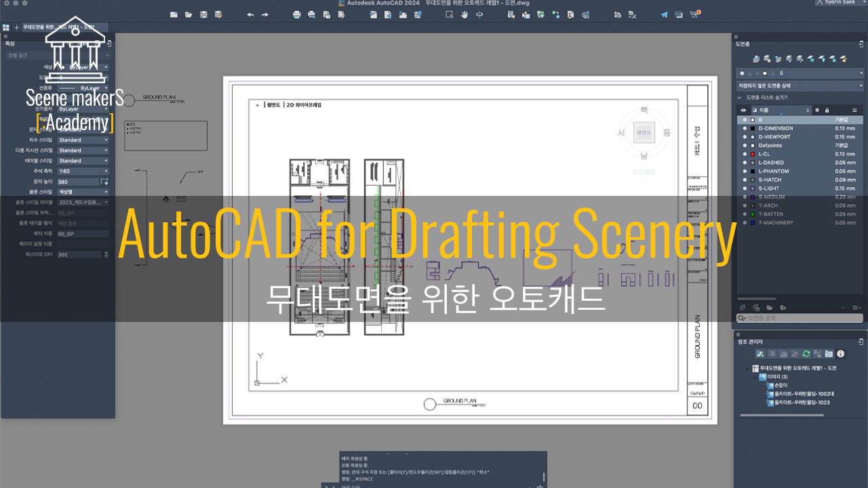The height and width of the screenshot is (488, 868).
Task: Click the red color swatch of L-CL
Action: [x=753, y=154]
